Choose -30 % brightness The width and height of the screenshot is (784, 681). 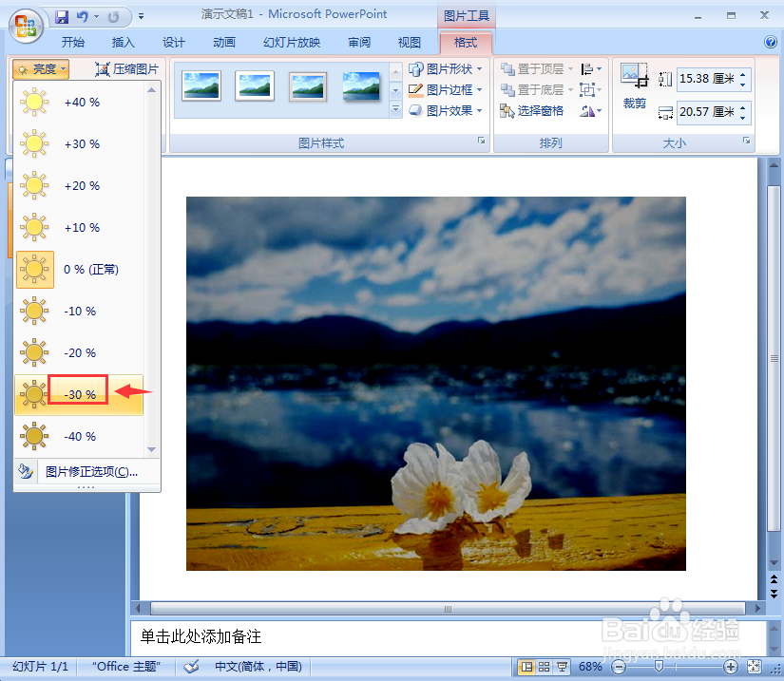tap(80, 395)
